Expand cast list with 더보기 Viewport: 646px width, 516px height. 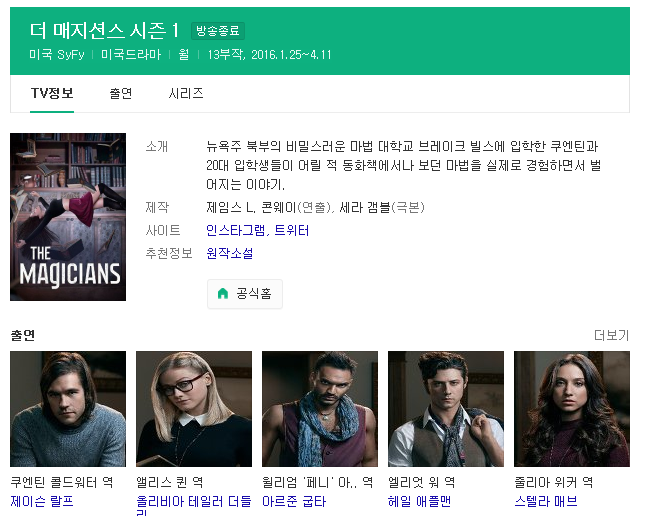(611, 335)
